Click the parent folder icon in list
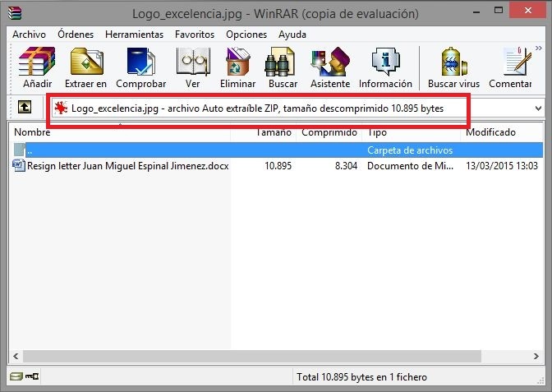Viewport: 552px width, 392px height. 20,150
